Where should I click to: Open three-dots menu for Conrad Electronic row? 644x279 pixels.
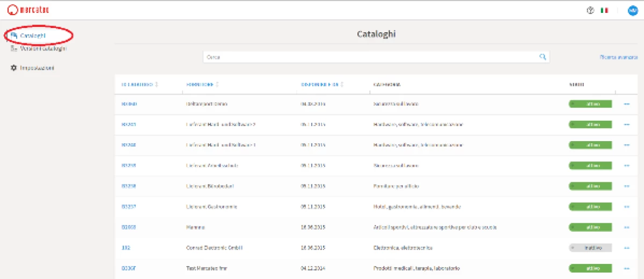point(626,248)
